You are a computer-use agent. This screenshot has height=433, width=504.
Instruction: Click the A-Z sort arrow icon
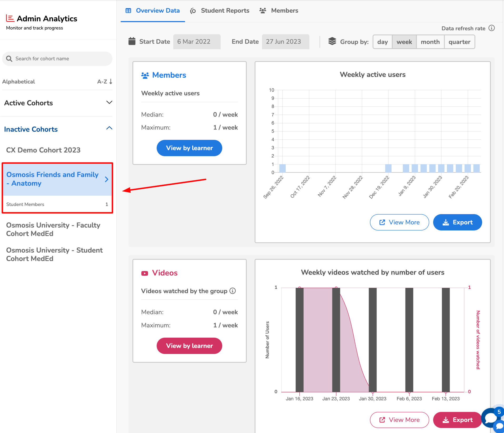pos(111,81)
